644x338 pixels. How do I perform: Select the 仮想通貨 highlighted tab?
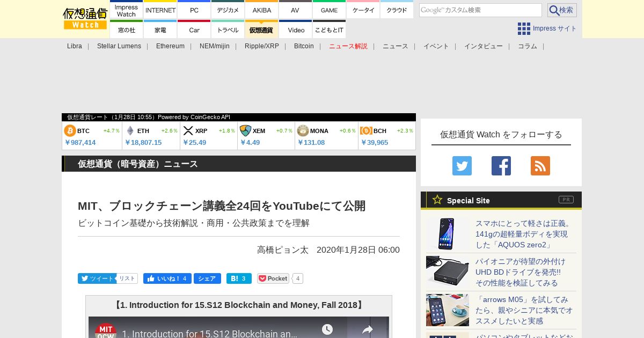[262, 30]
